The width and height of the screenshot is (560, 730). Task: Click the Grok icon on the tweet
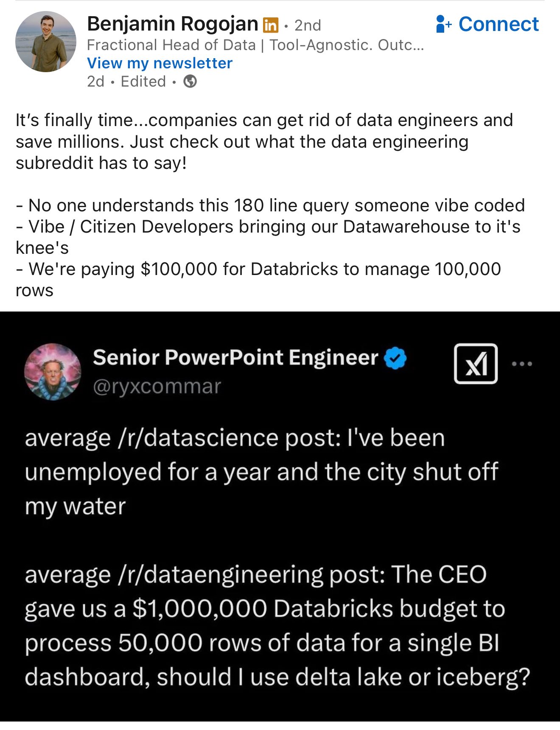click(x=476, y=364)
